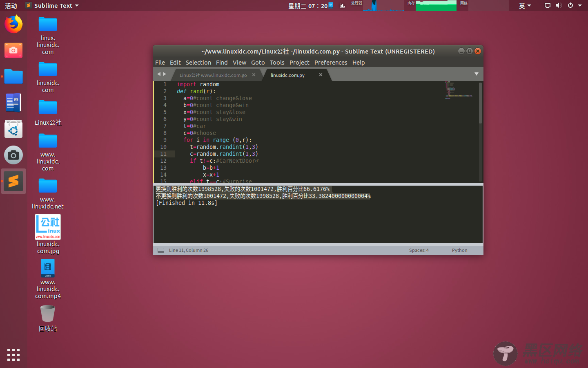Click the editor vertical scrollbar
The width and height of the screenshot is (588, 368).
(x=480, y=103)
